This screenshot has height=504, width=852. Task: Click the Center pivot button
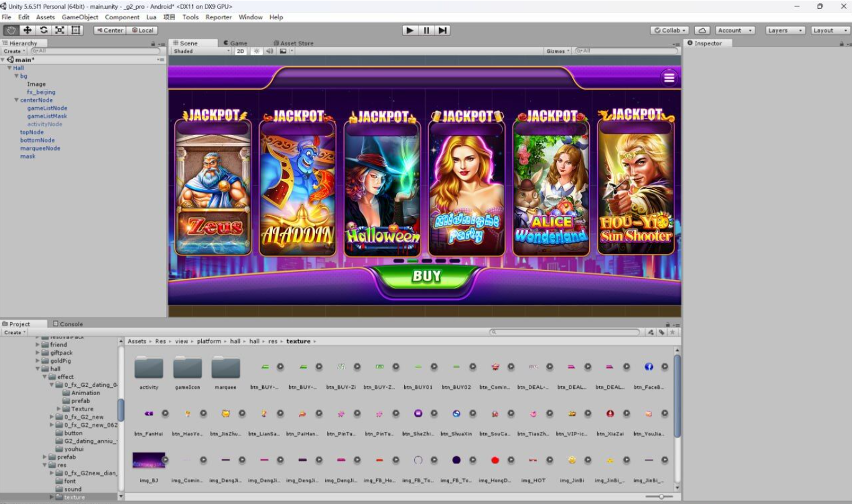click(x=110, y=30)
